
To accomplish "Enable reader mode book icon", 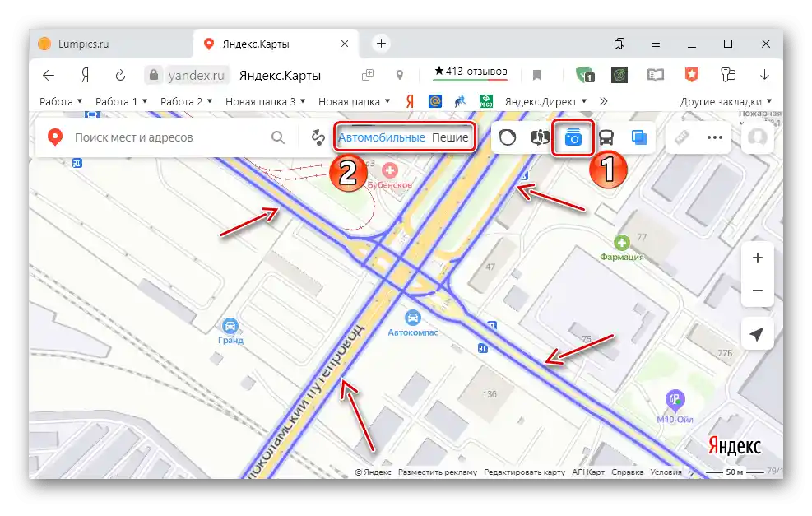I will [x=655, y=76].
